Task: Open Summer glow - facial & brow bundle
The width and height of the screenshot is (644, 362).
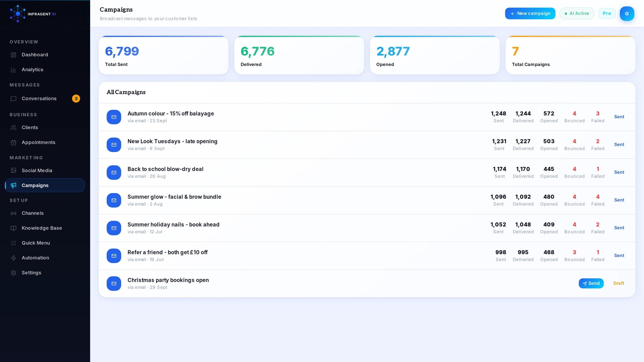Action: click(x=174, y=197)
